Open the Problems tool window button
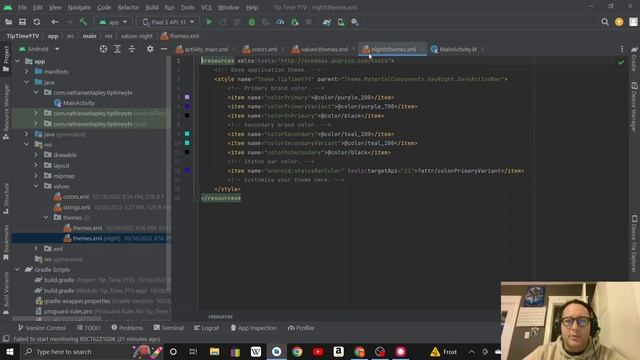Viewport: 640px width, 360px height. tap(127, 328)
